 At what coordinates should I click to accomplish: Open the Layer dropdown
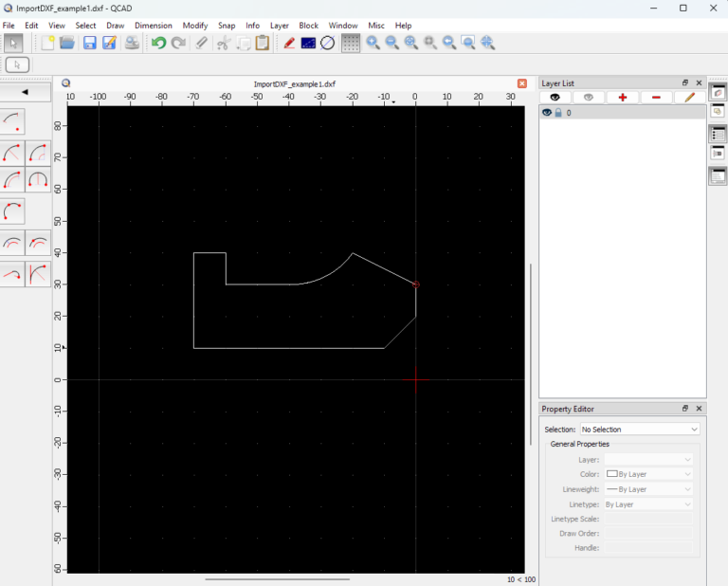pyautogui.click(x=648, y=460)
